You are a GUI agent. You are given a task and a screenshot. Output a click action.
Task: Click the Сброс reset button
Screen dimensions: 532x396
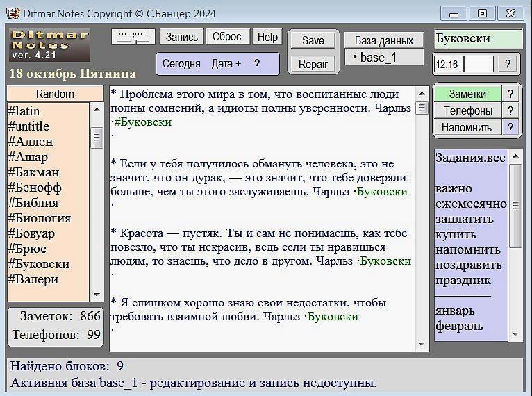coord(226,37)
